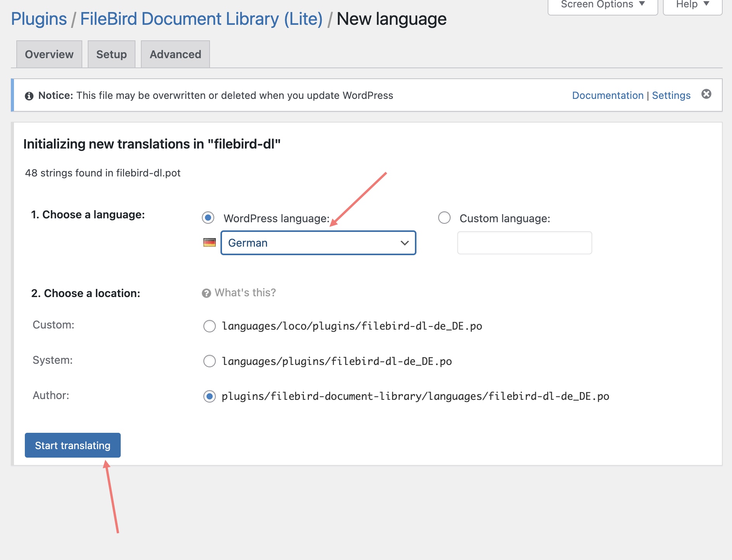The width and height of the screenshot is (732, 560).
Task: Open the Setup tab
Action: pos(111,54)
